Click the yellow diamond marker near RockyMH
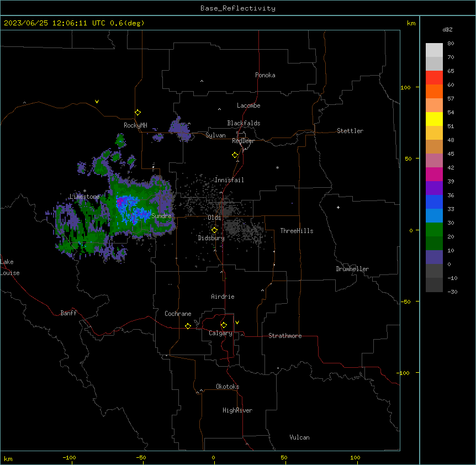 tap(138, 113)
